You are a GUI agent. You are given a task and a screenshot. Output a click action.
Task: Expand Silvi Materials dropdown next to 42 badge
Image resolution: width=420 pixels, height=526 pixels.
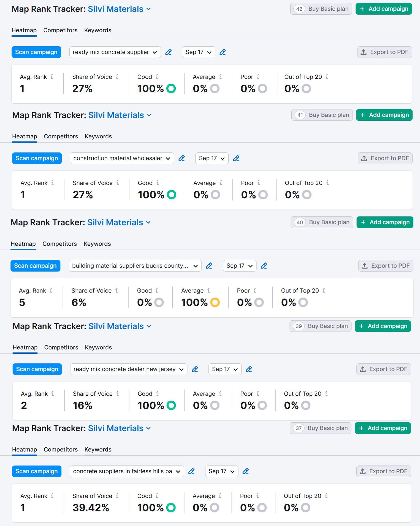(x=148, y=9)
